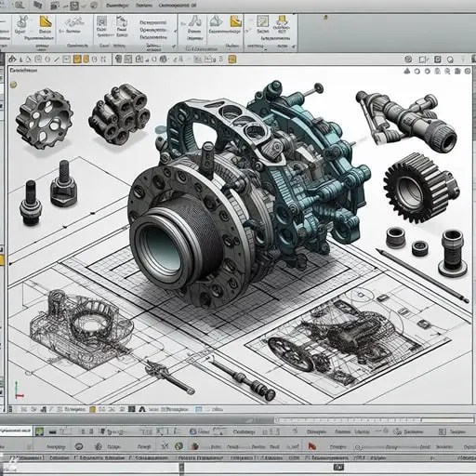Screen dimensions: 476x476
Task: Toggle the first yellow highlighted icon in the second toolbar
Action: (77, 59)
